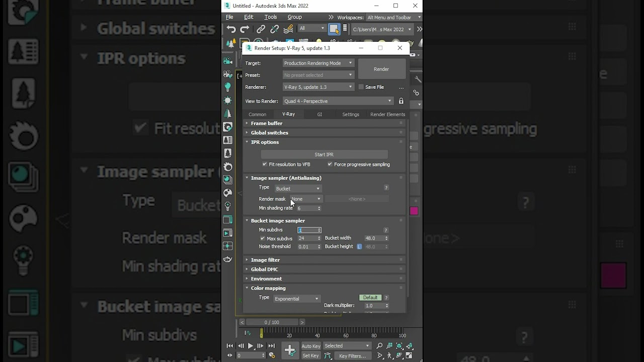Click the Zoom magnifier viewport control
644x362 pixels.
(x=379, y=346)
